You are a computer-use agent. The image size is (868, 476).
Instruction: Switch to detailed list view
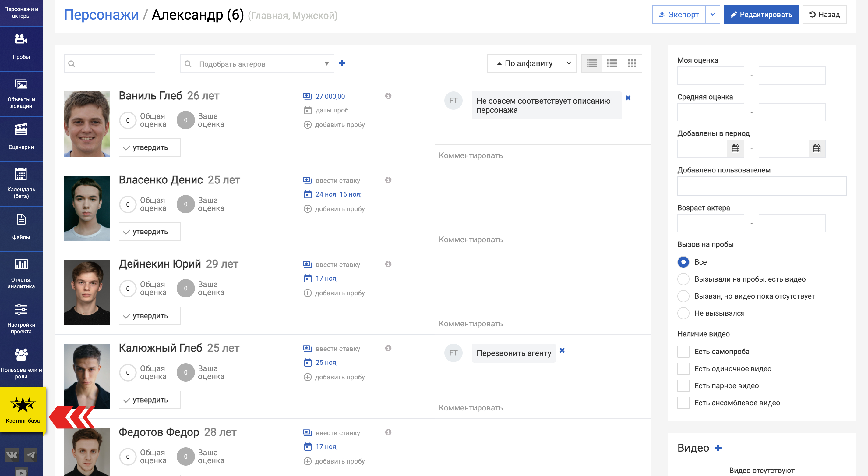pos(592,63)
